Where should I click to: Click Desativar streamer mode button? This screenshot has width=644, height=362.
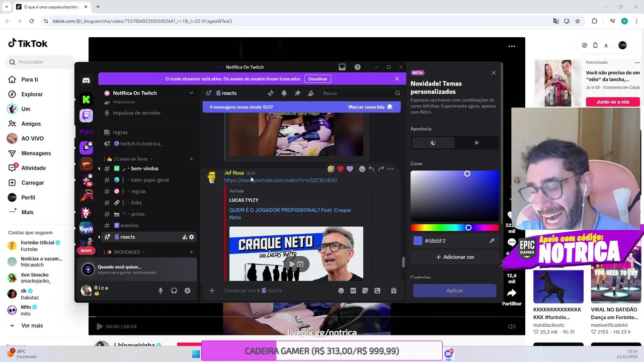pos(317,79)
